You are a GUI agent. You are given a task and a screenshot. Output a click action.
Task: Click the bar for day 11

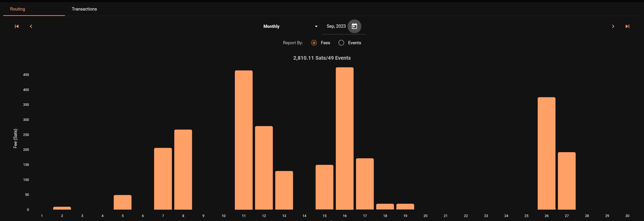[243, 140]
